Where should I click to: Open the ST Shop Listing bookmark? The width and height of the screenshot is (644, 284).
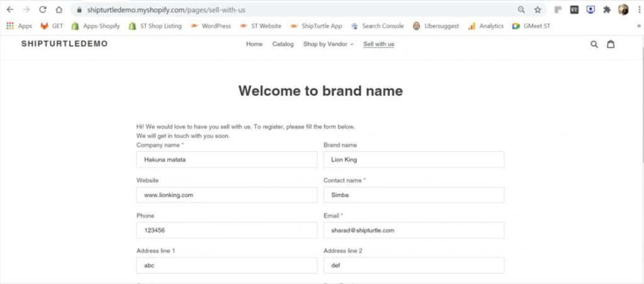(155, 26)
